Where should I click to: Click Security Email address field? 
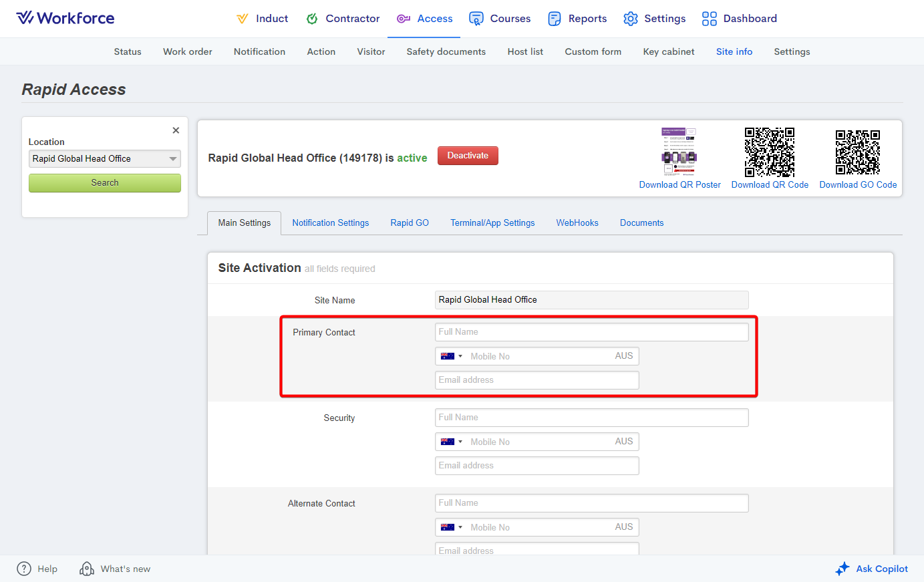click(x=537, y=466)
